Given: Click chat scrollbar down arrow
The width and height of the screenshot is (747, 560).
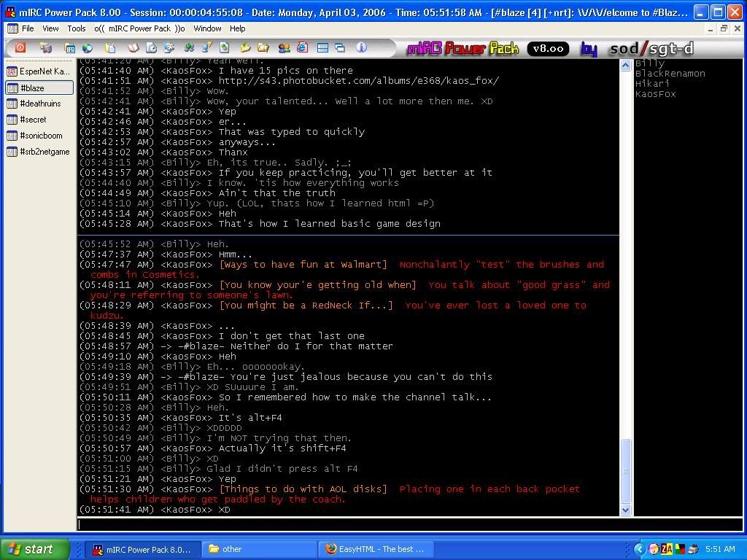Looking at the screenshot, I should coord(626,510).
